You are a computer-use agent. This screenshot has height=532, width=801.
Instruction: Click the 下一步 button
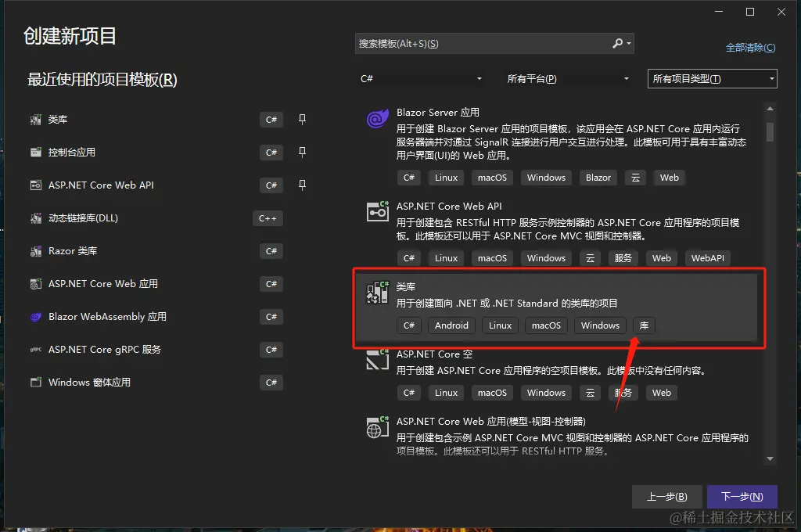[742, 496]
